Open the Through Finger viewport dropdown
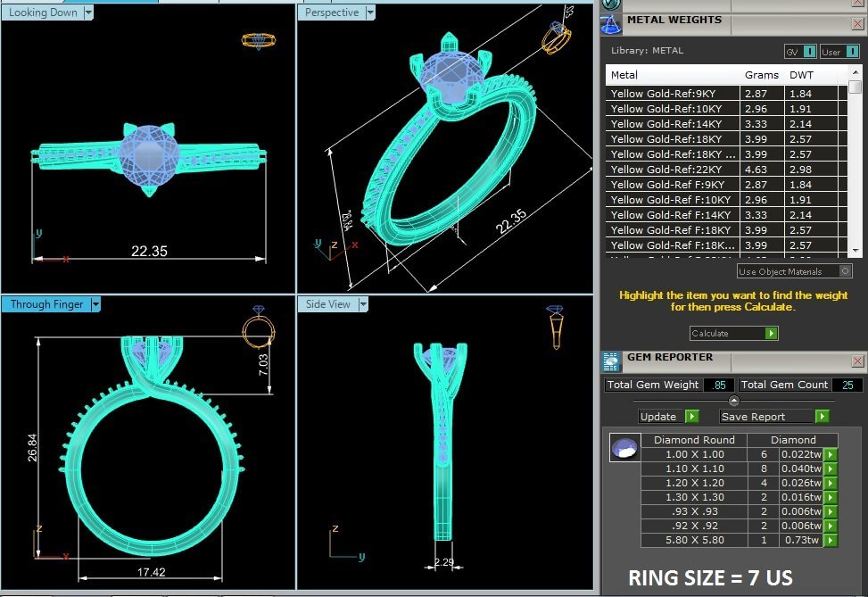Screen dimensions: 868x597 pos(95,304)
